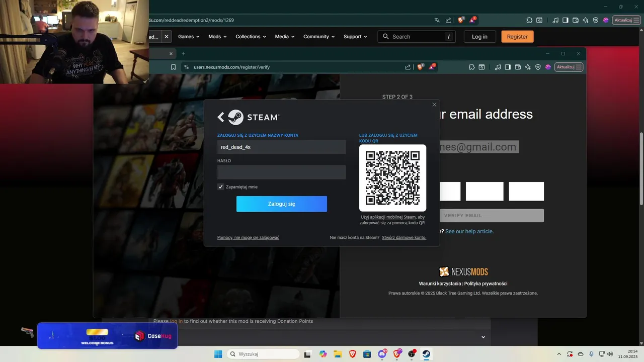Screen dimensions: 644x362
Task: Bookmark the register/verify page
Action: click(x=173, y=67)
